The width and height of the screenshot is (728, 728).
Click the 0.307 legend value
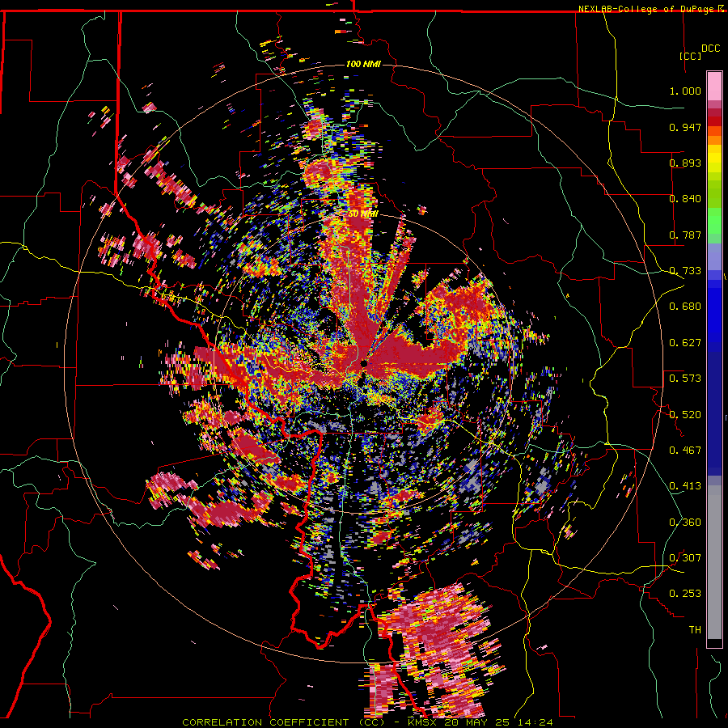(685, 558)
